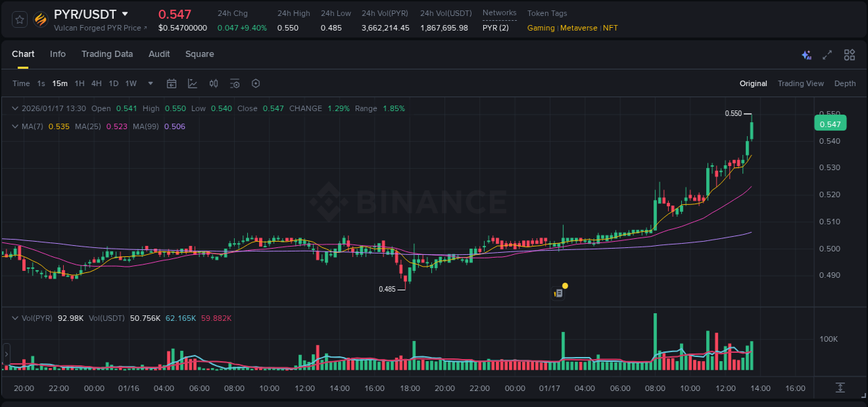Collapse the OHLC info row chevron
The image size is (868, 407).
(x=15, y=108)
